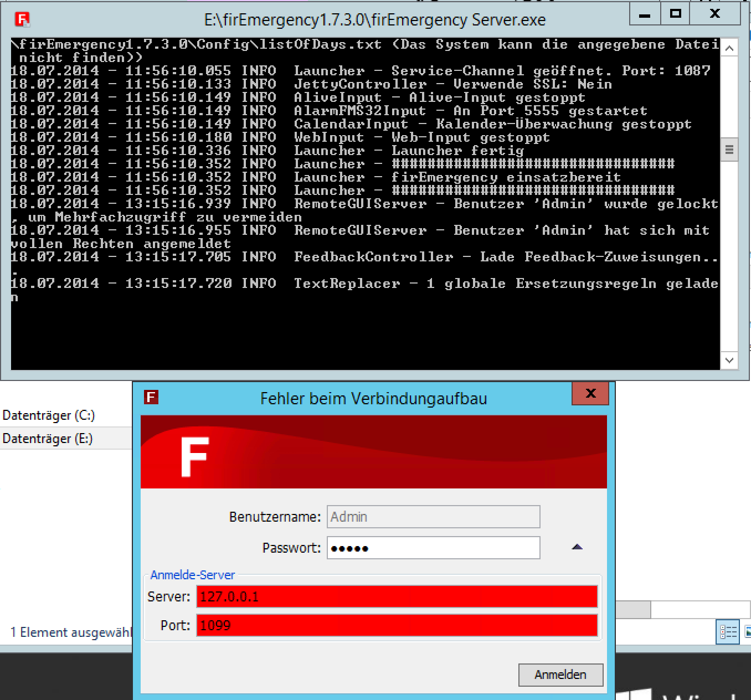
Task: Select Datenträger (C:) in the drive list
Action: coord(49,415)
